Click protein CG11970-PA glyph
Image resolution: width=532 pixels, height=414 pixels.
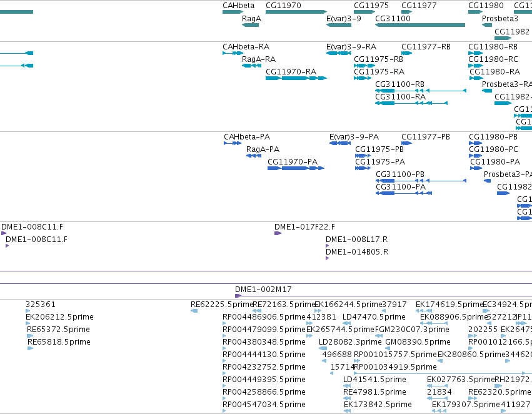296,168
